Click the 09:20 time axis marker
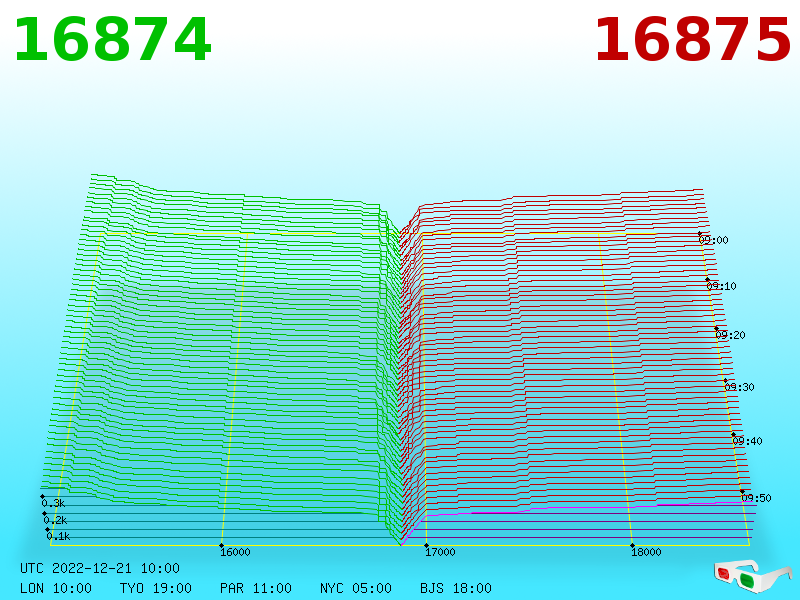Screen dimensions: 800x600 [730, 335]
